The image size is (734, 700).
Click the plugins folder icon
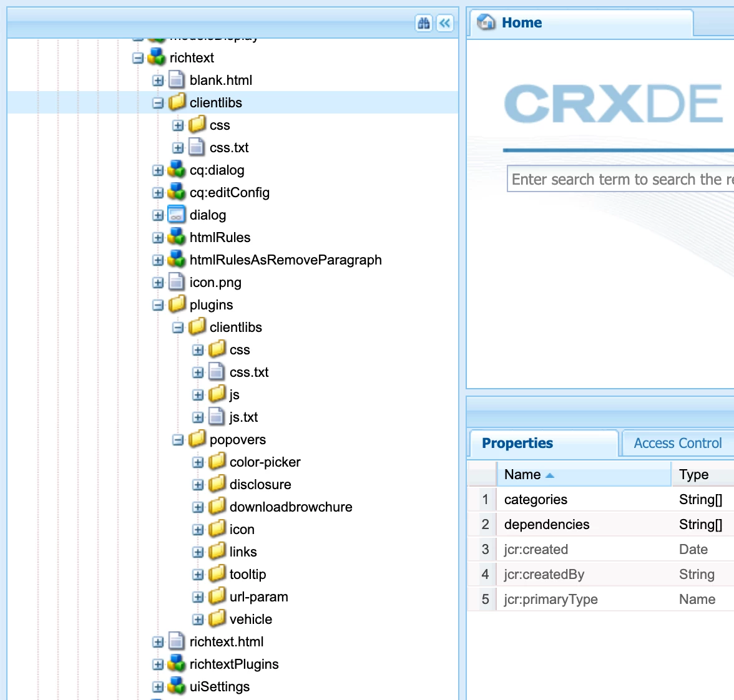[x=177, y=304]
